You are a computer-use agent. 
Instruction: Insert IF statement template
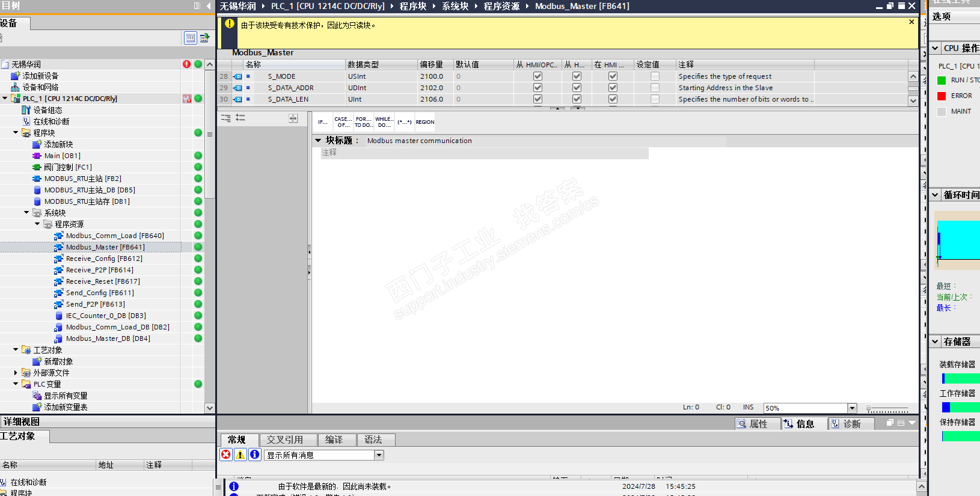pos(323,122)
